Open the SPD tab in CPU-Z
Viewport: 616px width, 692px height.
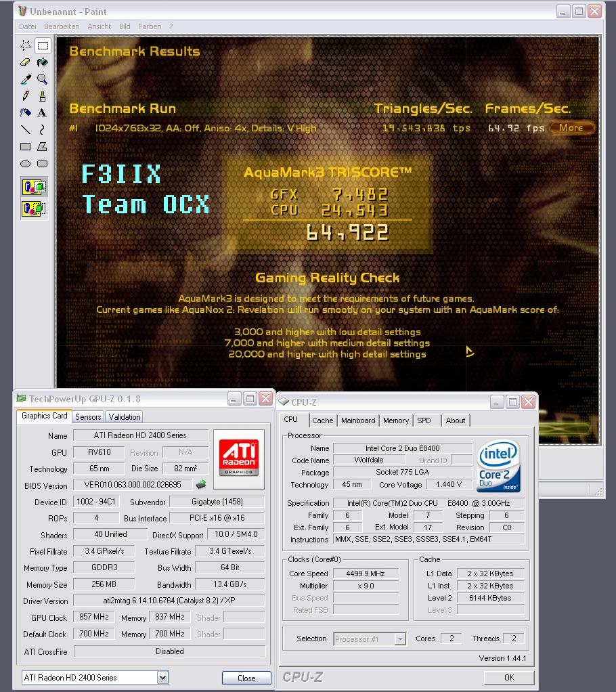click(x=424, y=420)
